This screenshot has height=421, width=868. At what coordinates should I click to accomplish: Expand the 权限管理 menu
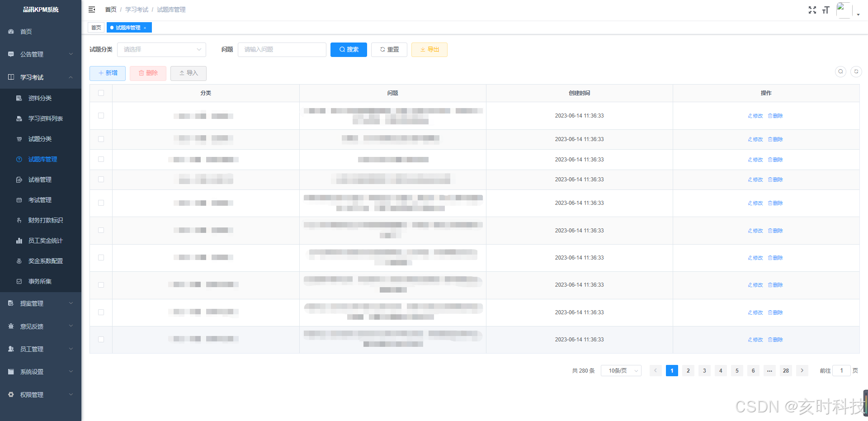pos(41,395)
